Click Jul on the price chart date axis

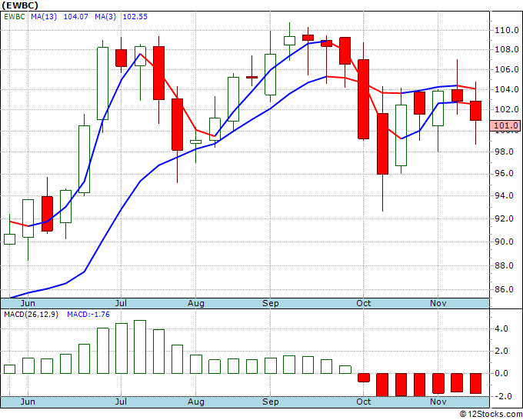point(121,303)
